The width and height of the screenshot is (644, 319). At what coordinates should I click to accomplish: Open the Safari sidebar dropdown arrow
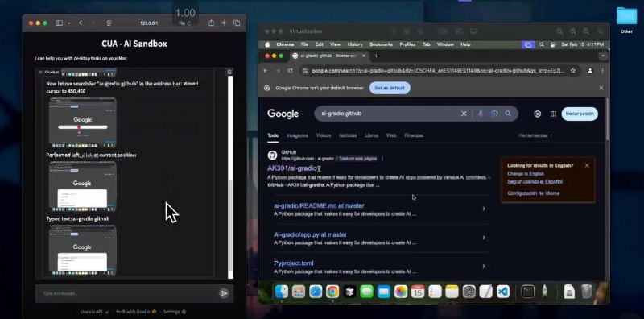[69, 23]
